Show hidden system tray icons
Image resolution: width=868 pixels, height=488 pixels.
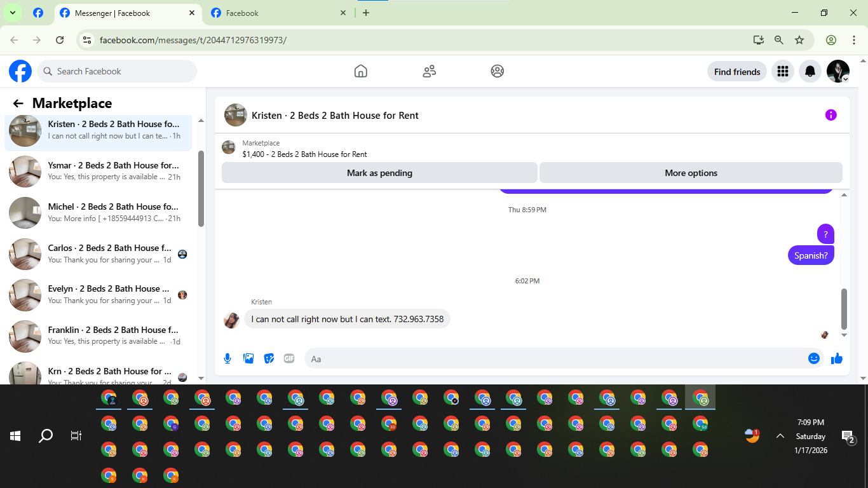click(780, 436)
